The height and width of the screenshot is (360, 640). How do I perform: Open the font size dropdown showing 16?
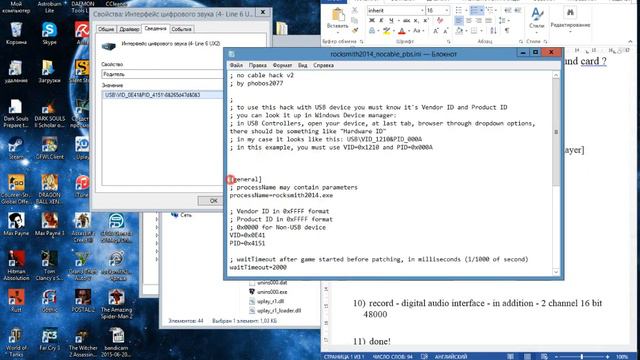447,10
